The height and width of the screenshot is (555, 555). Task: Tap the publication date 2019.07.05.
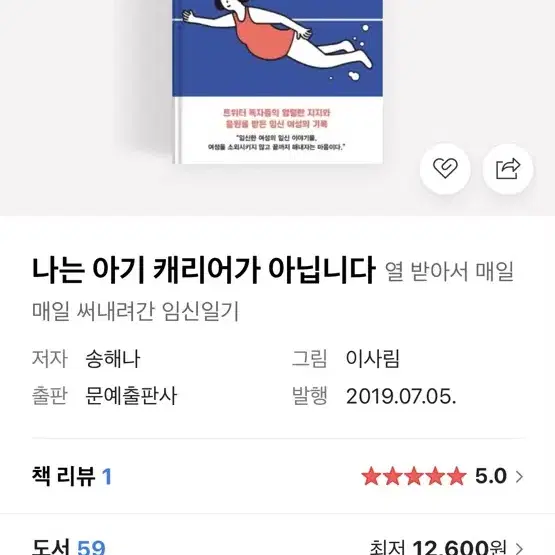point(401,396)
